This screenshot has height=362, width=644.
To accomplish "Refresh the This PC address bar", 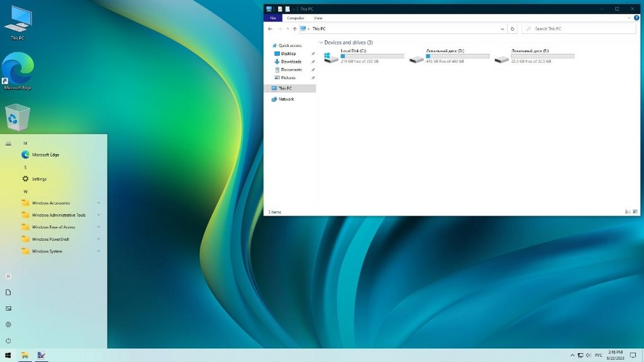I will (512, 29).
